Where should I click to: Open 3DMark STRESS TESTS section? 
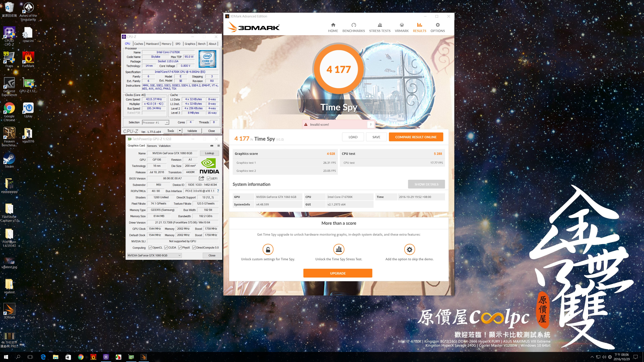(x=380, y=27)
